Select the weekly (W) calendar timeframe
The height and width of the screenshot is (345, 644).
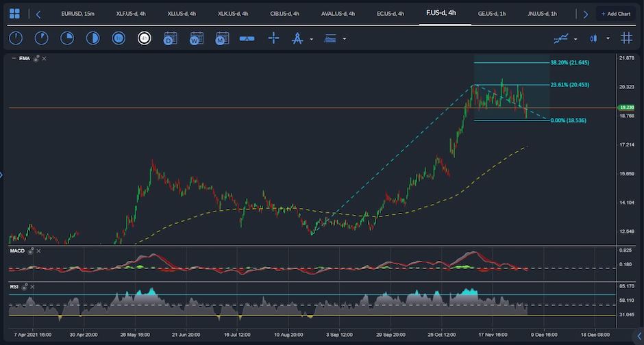point(196,38)
